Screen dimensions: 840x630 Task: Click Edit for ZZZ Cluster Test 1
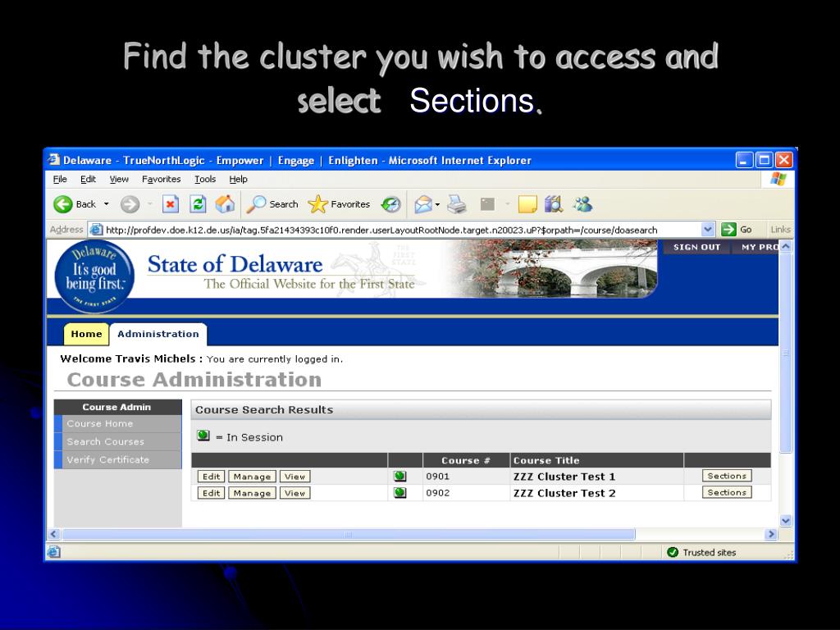211,477
